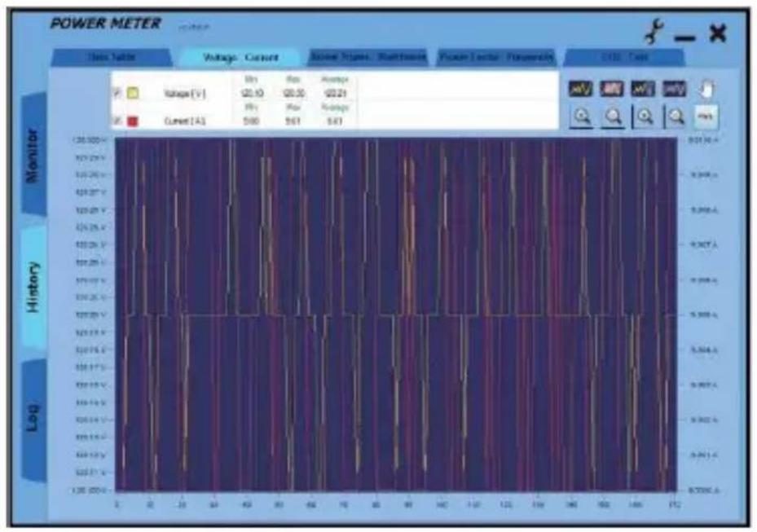The width and height of the screenshot is (757, 532).
Task: Open the wrench settings icon
Action: pos(654,32)
